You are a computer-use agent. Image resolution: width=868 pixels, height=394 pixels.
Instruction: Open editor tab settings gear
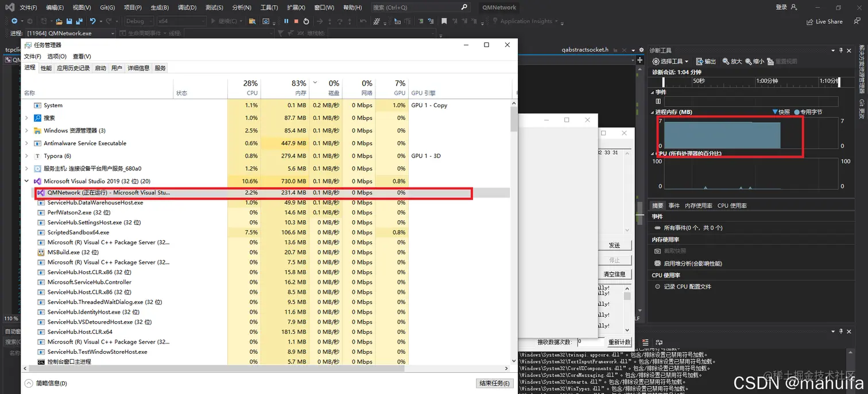(x=641, y=50)
